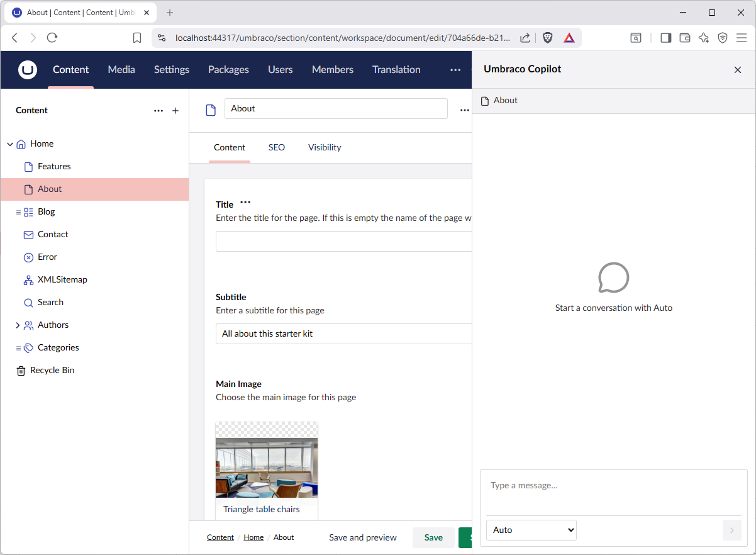This screenshot has height=555, width=756.
Task: Click the document icon beside the About name field
Action: 210,109
